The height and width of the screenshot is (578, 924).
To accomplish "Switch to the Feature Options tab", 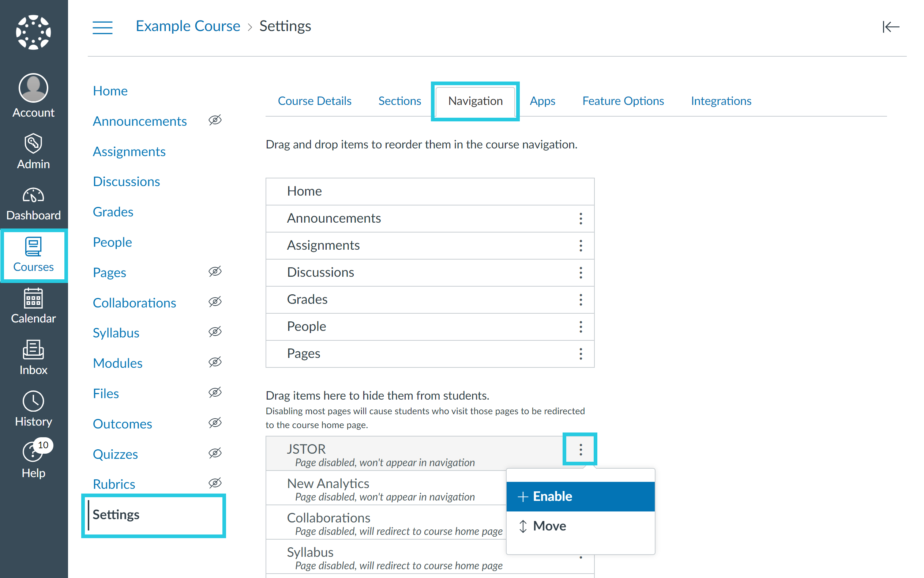I will [622, 101].
